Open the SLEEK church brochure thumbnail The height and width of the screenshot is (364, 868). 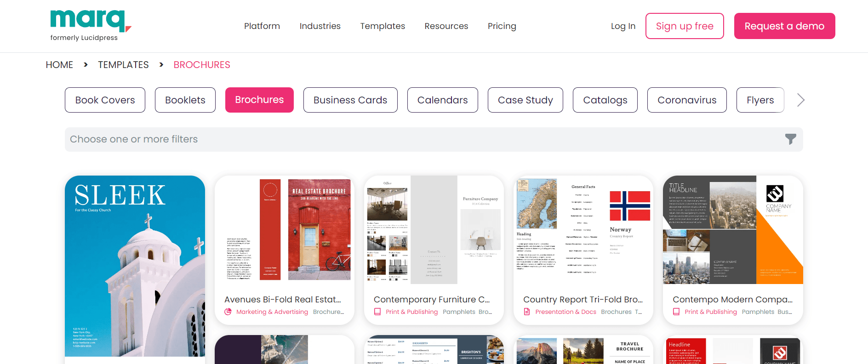pyautogui.click(x=135, y=266)
